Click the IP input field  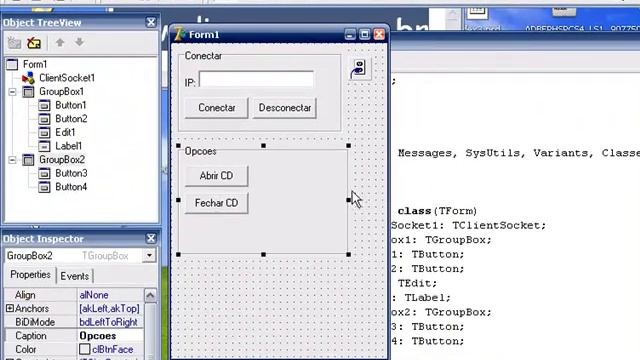click(256, 79)
